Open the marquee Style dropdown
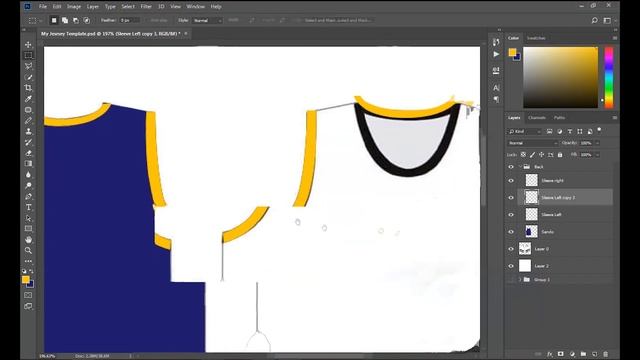Image resolution: width=640 pixels, height=360 pixels. coord(207,20)
